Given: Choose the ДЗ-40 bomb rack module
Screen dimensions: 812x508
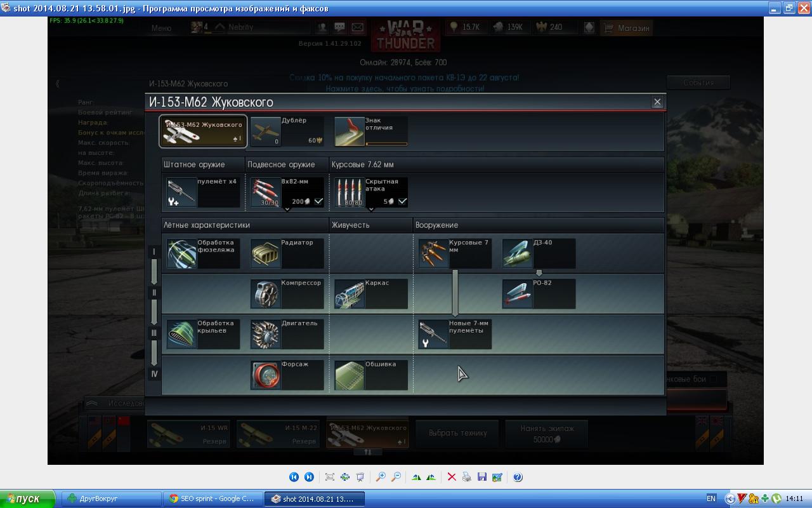Looking at the screenshot, I should tap(539, 253).
